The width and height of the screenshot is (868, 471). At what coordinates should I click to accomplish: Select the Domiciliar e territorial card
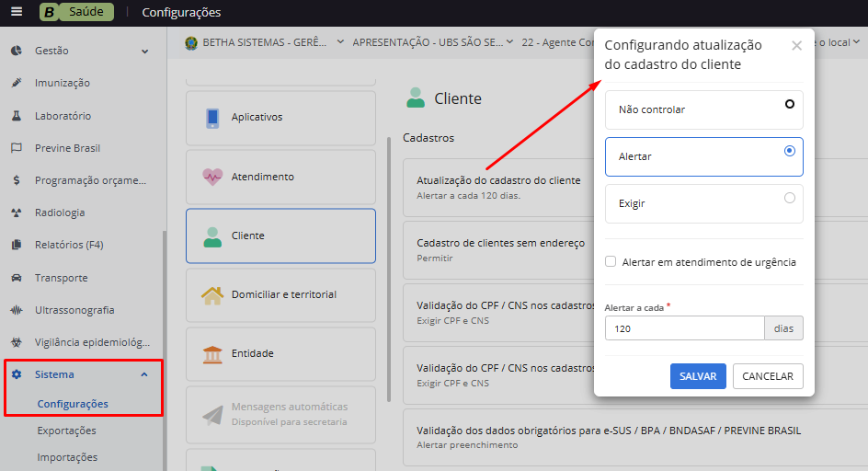(x=280, y=295)
